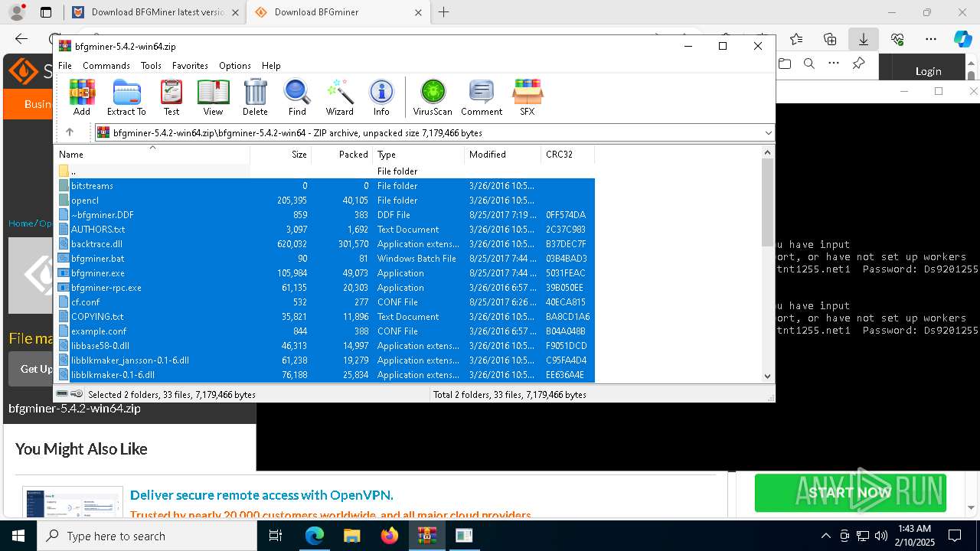Click the View file toolbar icon
The height and width of the screenshot is (551, 980).
pyautogui.click(x=213, y=97)
